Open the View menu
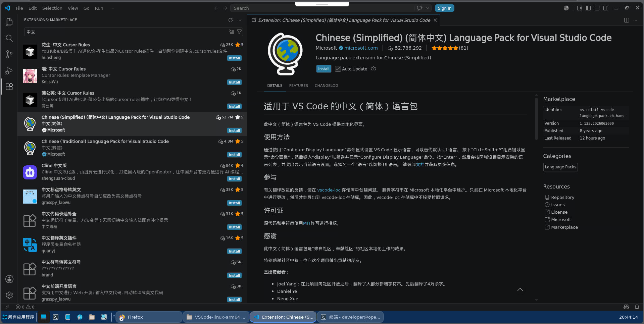Screen dimensions: 644x324 tap(73, 8)
